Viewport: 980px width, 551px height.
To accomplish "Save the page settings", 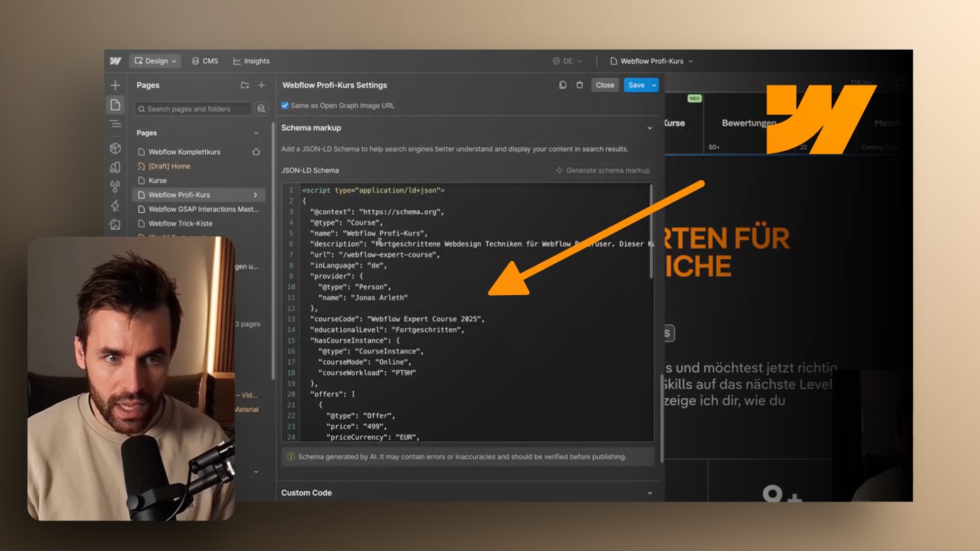I will (x=636, y=85).
